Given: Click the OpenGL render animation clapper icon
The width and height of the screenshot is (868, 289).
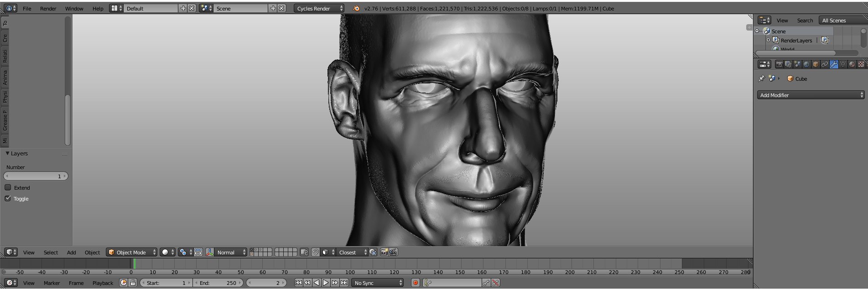Looking at the screenshot, I should [x=393, y=252].
